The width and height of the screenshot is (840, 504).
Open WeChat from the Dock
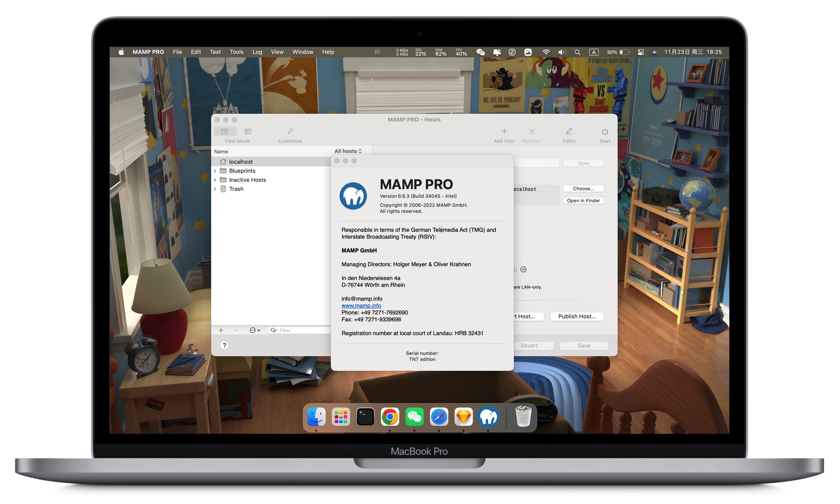pyautogui.click(x=414, y=417)
